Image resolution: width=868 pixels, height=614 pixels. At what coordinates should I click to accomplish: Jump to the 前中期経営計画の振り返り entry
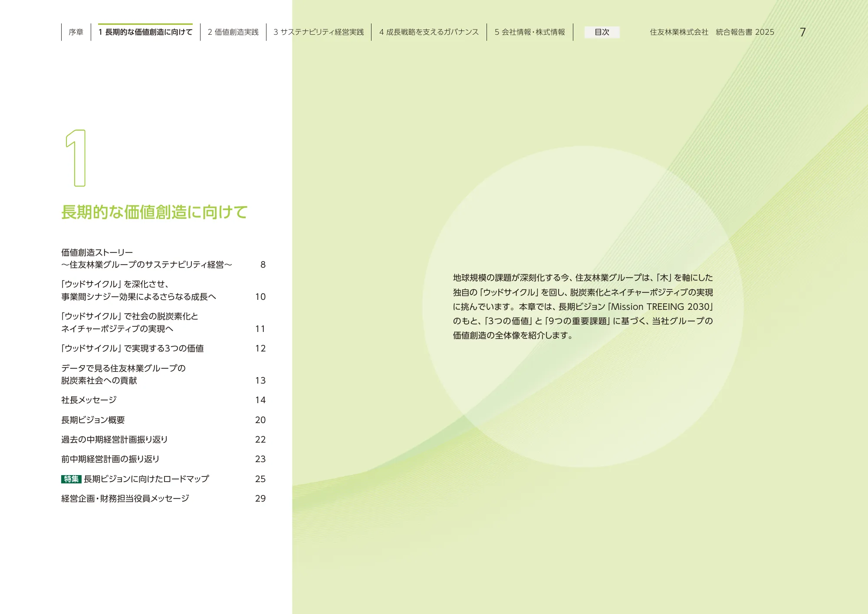(x=110, y=459)
